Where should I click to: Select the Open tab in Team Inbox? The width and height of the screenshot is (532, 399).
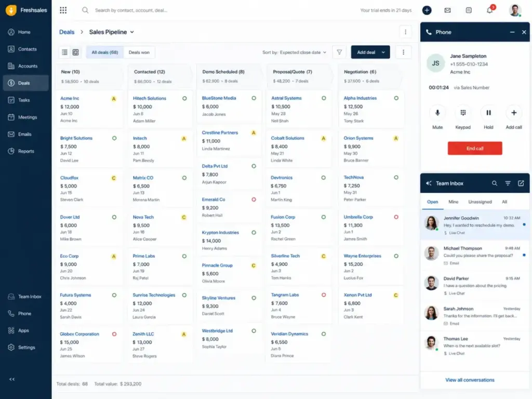(432, 202)
